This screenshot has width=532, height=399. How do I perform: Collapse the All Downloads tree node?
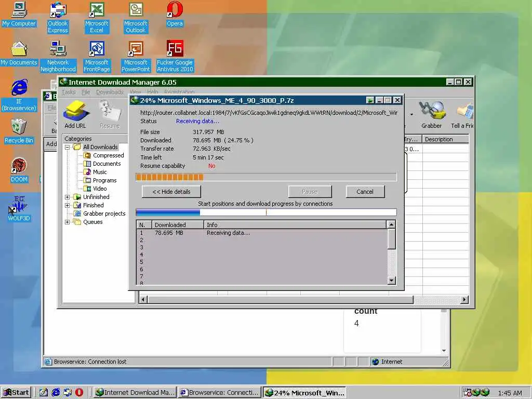[x=67, y=147]
